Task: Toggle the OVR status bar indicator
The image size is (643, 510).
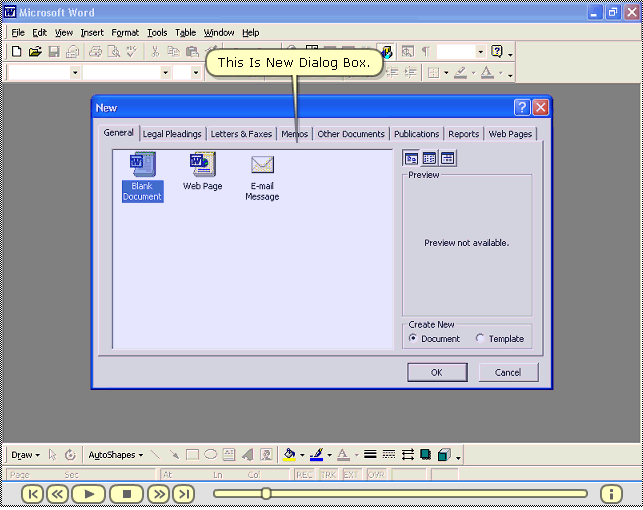Action: tap(376, 475)
